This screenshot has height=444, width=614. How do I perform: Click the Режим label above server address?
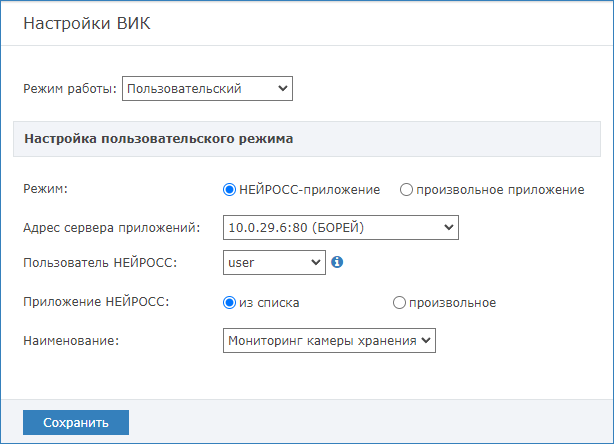(45, 189)
